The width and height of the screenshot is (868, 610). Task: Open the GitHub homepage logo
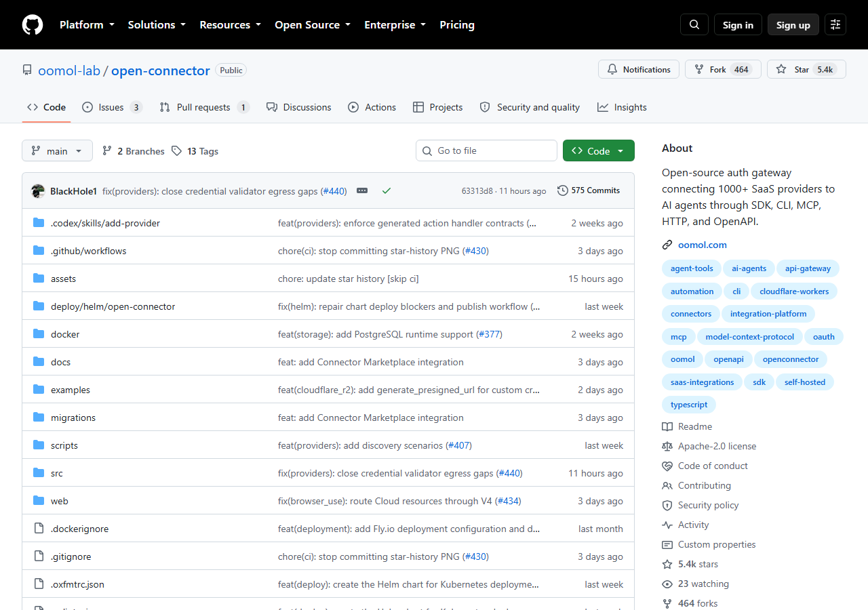(x=33, y=24)
